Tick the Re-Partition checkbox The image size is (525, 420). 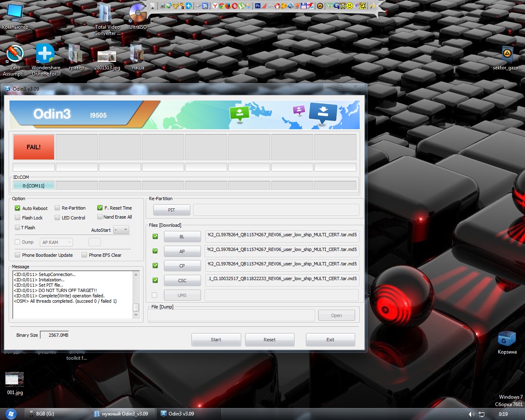click(57, 208)
